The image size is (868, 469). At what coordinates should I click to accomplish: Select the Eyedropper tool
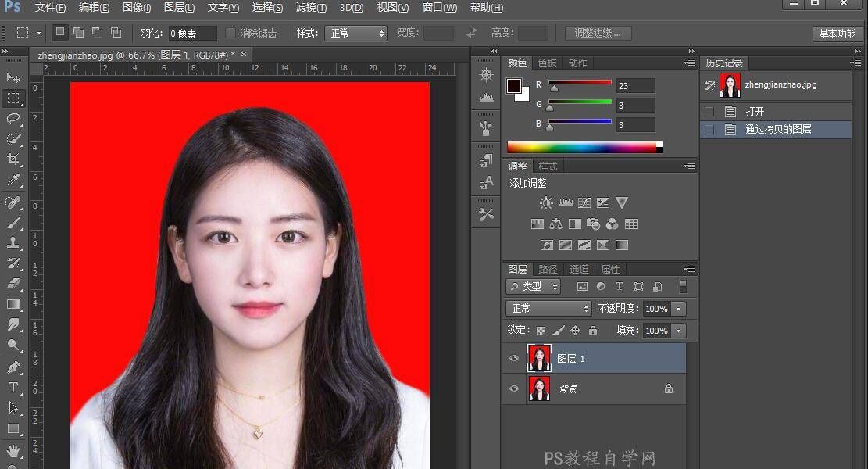pos(13,178)
